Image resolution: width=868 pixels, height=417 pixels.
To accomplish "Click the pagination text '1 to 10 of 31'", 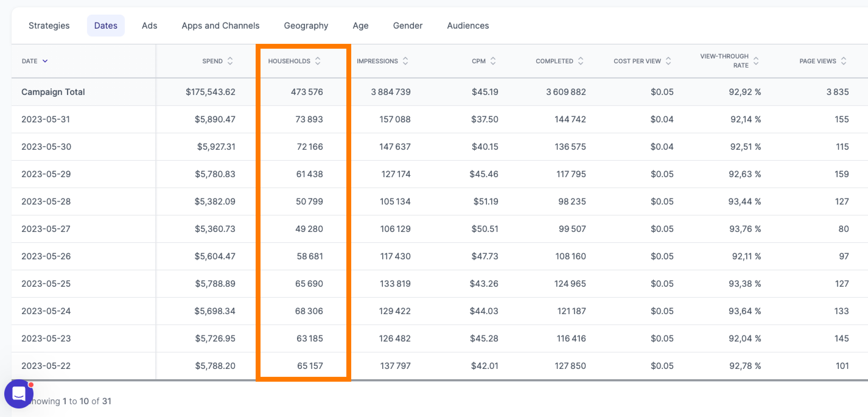I will [x=87, y=401].
